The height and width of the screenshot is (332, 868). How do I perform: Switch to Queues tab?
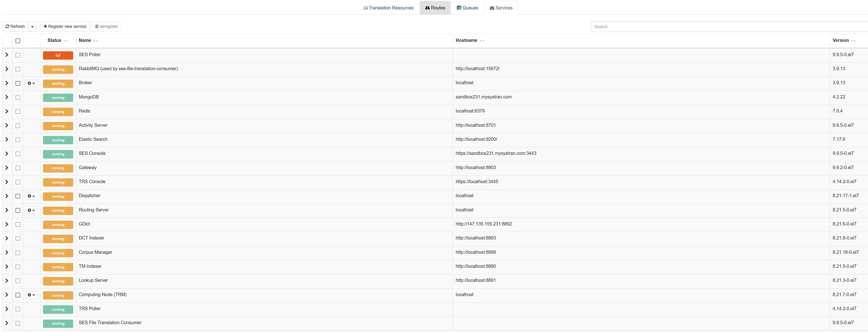click(x=467, y=8)
